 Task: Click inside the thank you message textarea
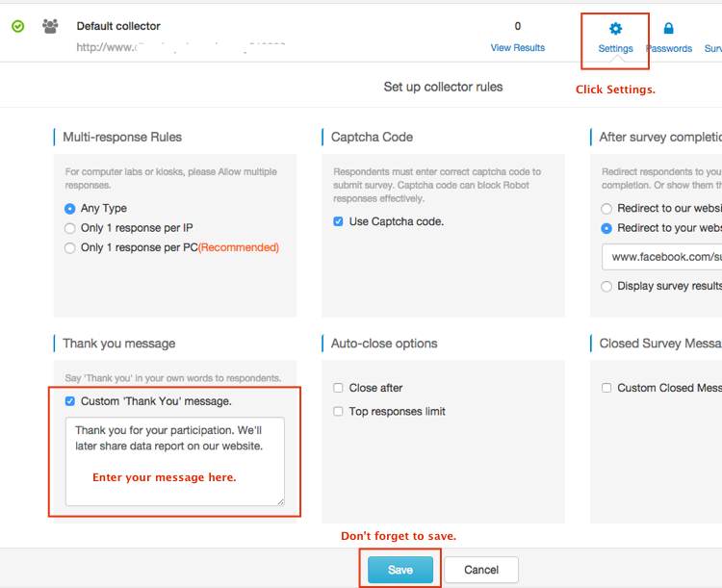coord(174,460)
